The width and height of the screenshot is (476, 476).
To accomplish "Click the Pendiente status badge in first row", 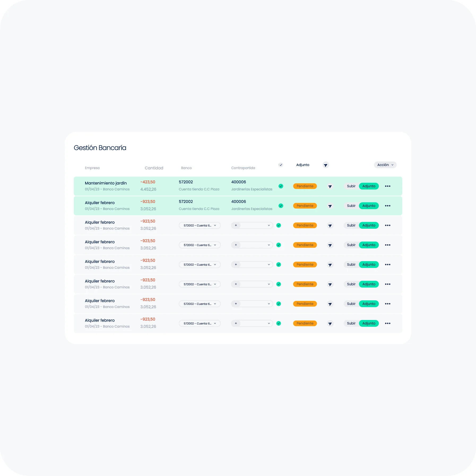I will [305, 186].
